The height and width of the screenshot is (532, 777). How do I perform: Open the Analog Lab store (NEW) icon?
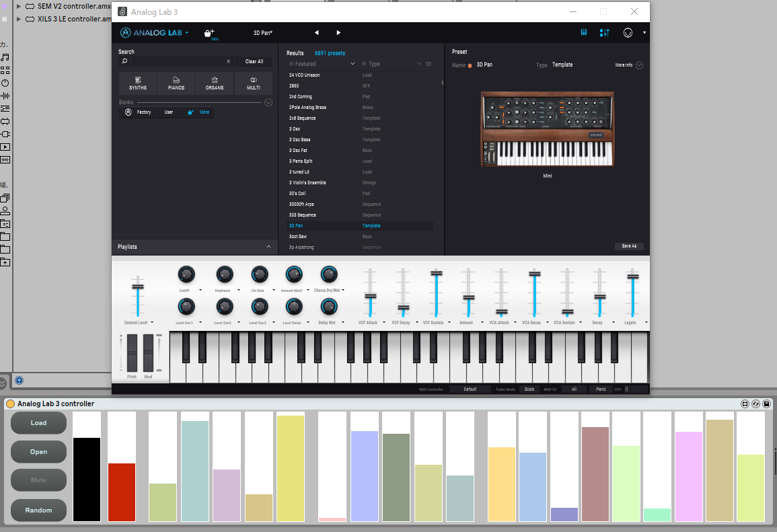tap(209, 33)
